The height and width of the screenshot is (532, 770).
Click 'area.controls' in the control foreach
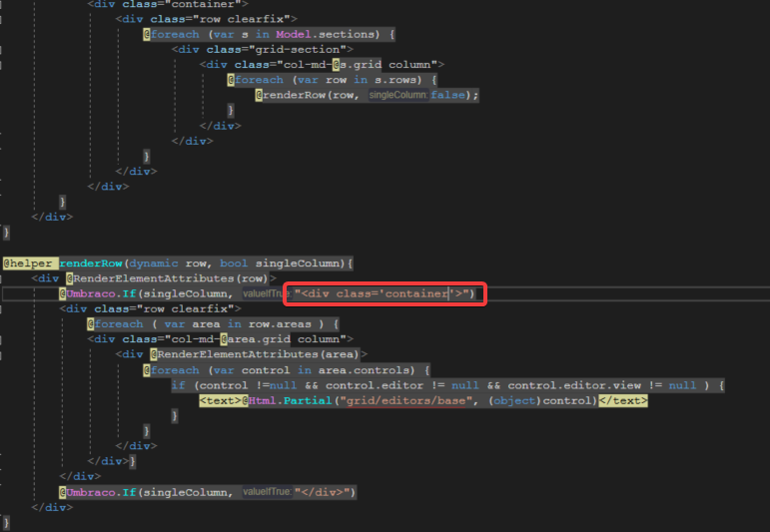(364, 370)
